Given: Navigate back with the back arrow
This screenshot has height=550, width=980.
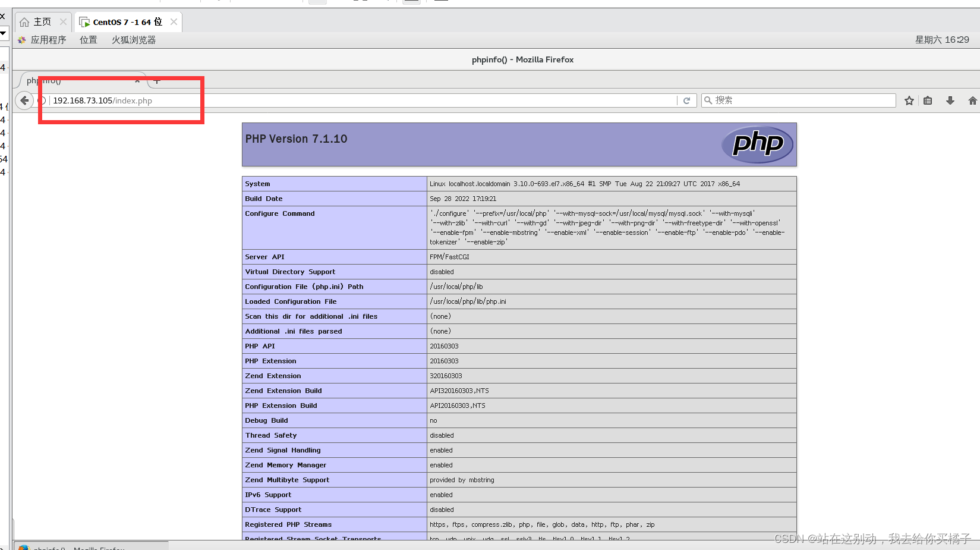Looking at the screenshot, I should pyautogui.click(x=24, y=100).
